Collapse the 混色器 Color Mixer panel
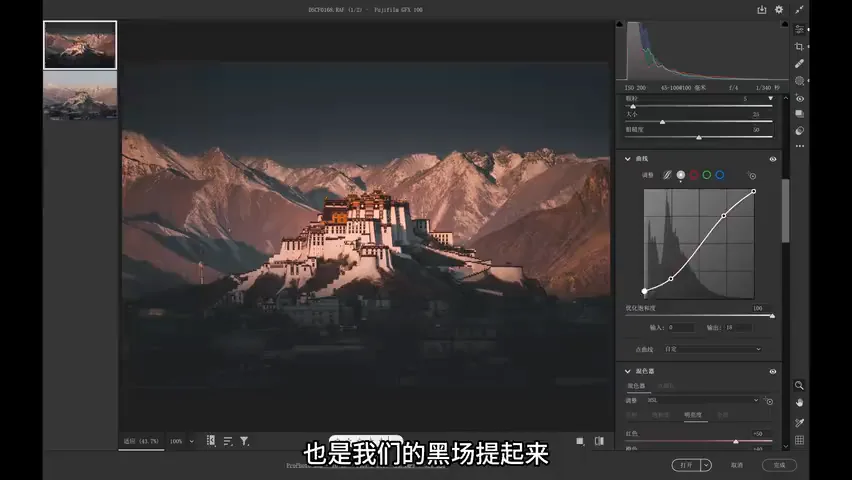The image size is (852, 480). [x=628, y=371]
